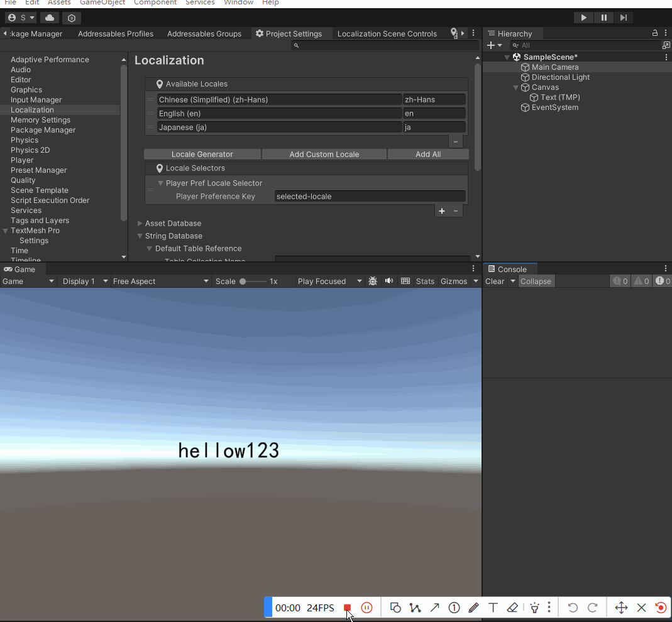672x622 pixels.
Task: Toggle Gizmos in Game view
Action: pos(453,281)
